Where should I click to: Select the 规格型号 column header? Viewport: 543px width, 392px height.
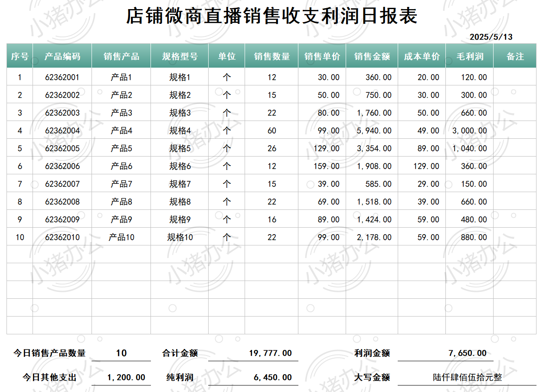180,56
